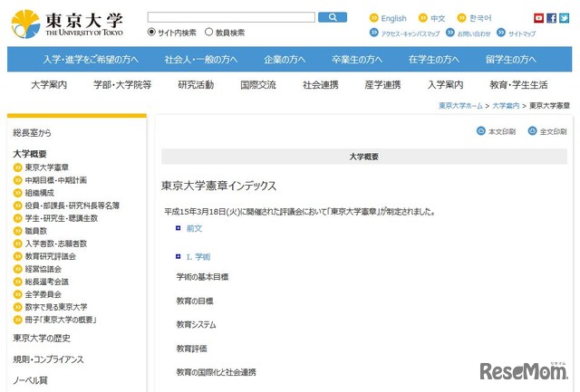Click the yellow arrow beside 経営協議会
The width and height of the screenshot is (580, 392).
click(18, 270)
